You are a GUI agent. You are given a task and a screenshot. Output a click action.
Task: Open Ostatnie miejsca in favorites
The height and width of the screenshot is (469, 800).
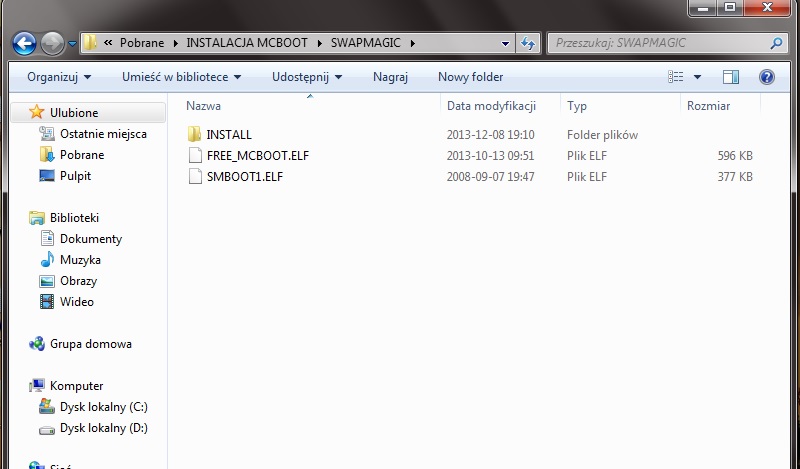tap(103, 134)
